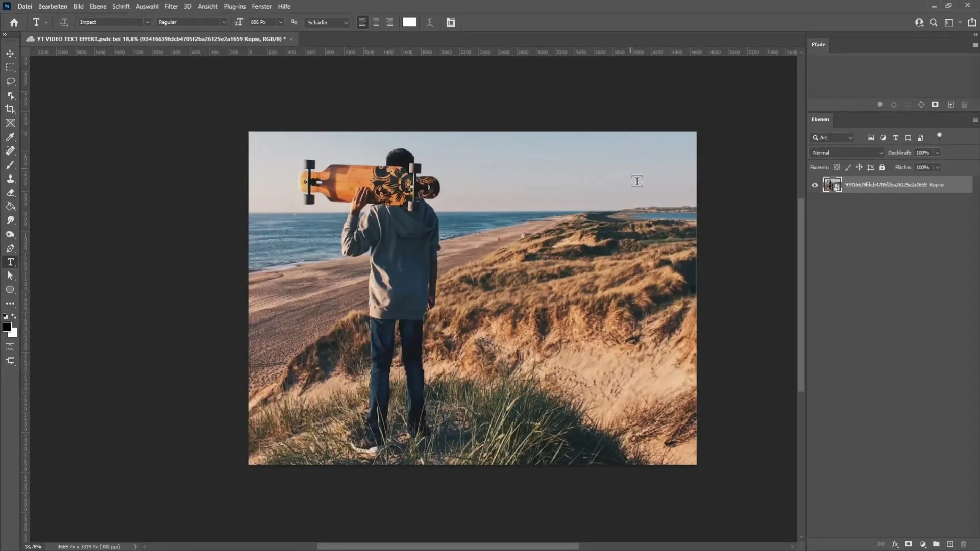Image resolution: width=980 pixels, height=551 pixels.
Task: Open the Fläche fill slider arrow
Action: [937, 167]
